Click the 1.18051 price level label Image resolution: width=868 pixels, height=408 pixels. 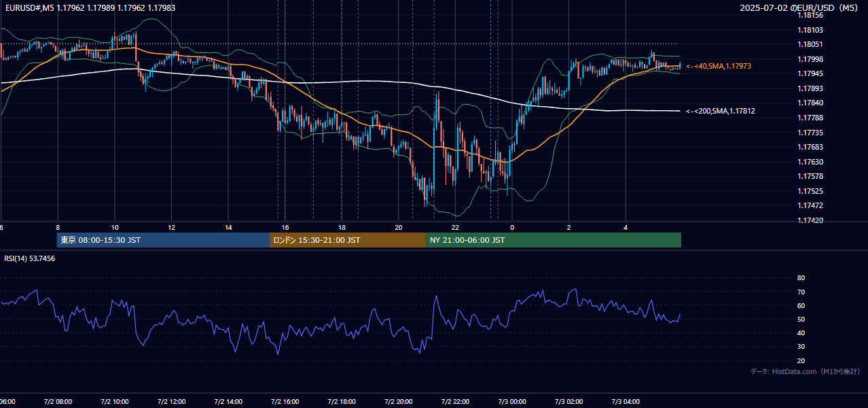(x=810, y=44)
